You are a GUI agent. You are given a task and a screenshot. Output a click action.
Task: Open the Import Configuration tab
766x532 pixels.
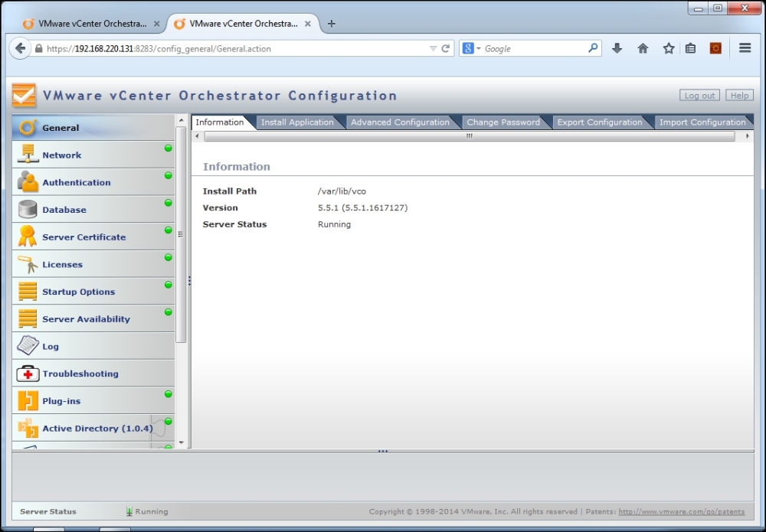pos(702,122)
